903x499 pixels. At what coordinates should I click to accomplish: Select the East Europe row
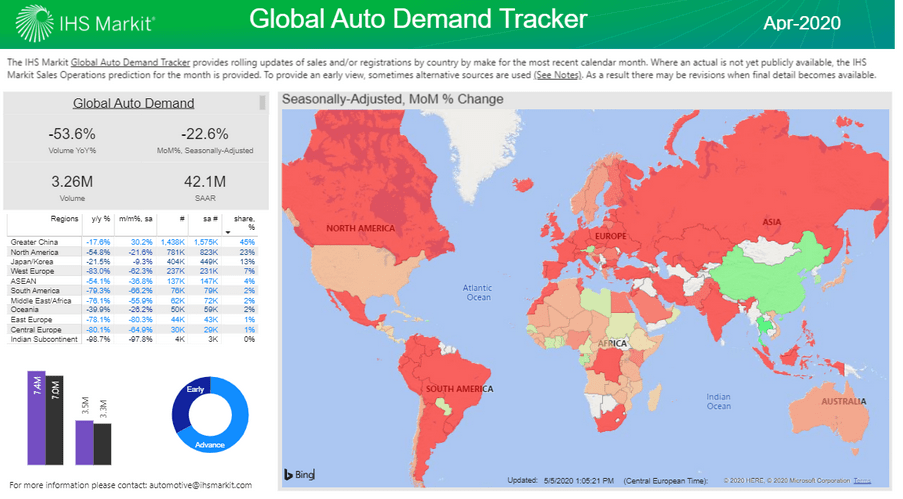132,319
